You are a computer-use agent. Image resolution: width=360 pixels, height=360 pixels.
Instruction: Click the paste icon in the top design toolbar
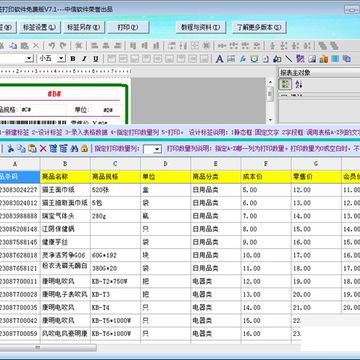[x=25, y=46]
